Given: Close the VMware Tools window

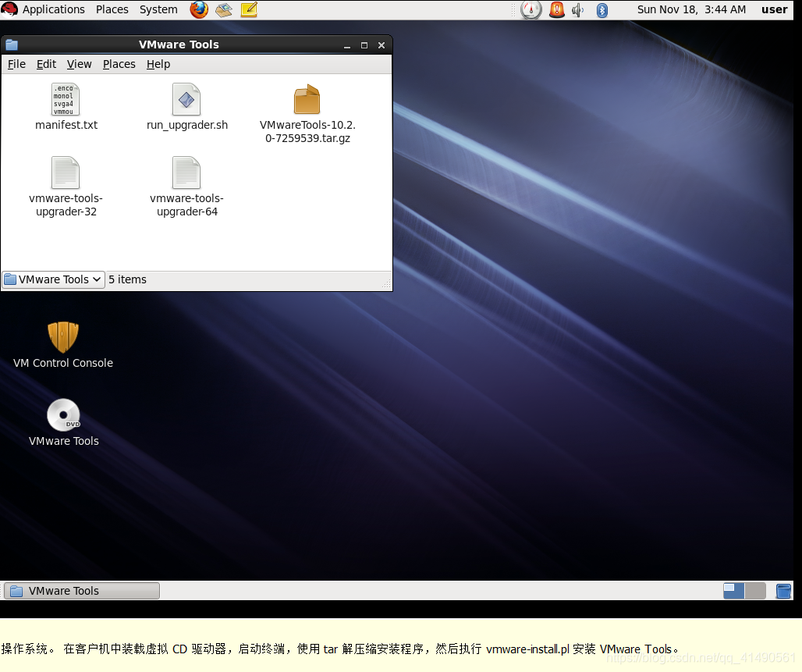Looking at the screenshot, I should (x=381, y=45).
